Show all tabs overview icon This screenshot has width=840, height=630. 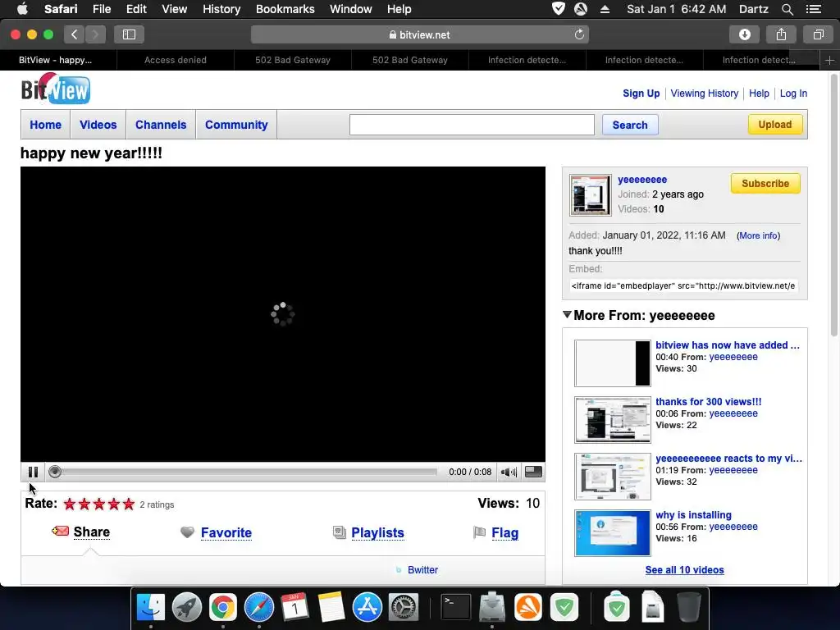click(x=818, y=34)
